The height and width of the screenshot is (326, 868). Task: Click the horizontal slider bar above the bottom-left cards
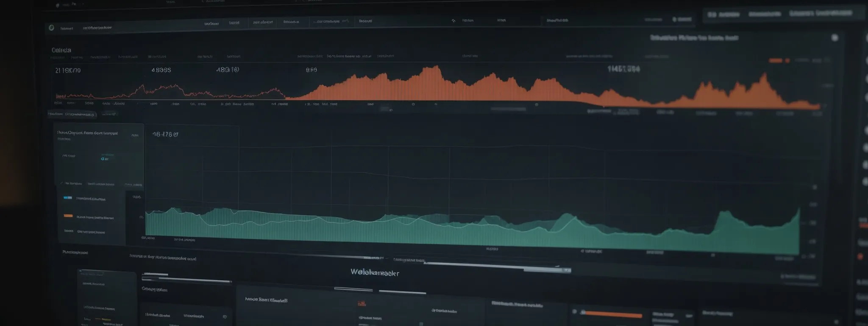pos(186,280)
